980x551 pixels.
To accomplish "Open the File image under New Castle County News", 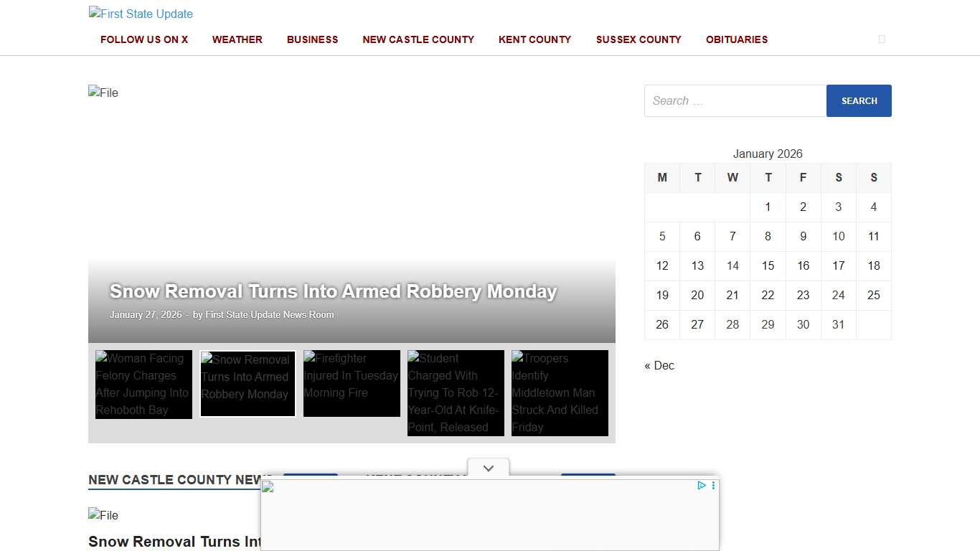I will (x=103, y=515).
